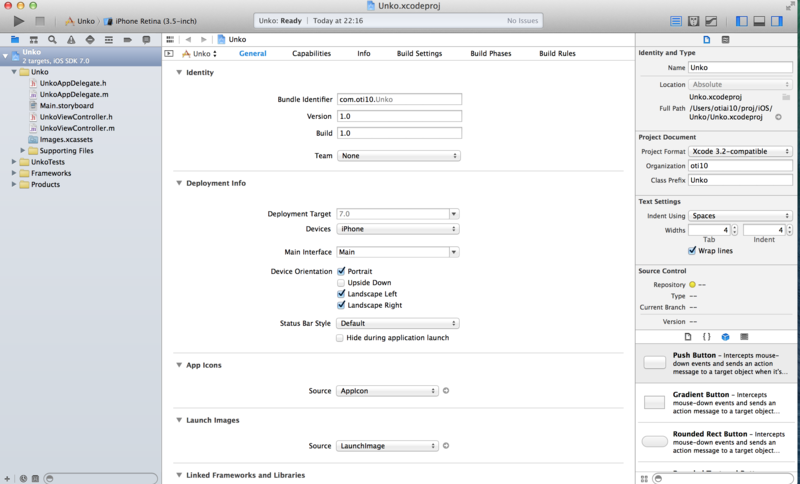Enable Hide during application launch
The height and width of the screenshot is (484, 800).
(x=340, y=338)
